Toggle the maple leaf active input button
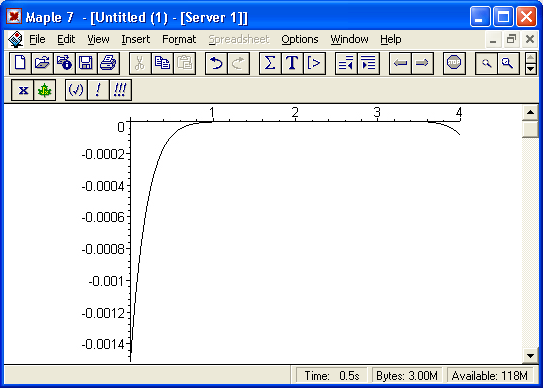543x388 pixels. click(x=45, y=90)
